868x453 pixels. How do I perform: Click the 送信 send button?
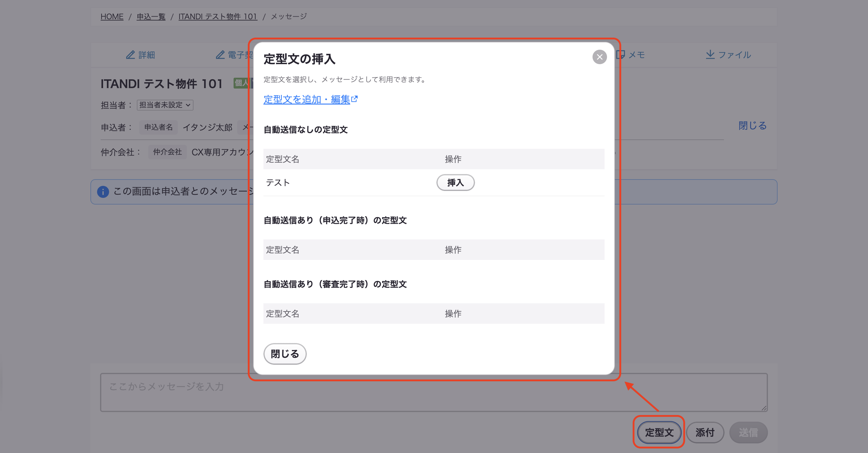click(x=748, y=432)
